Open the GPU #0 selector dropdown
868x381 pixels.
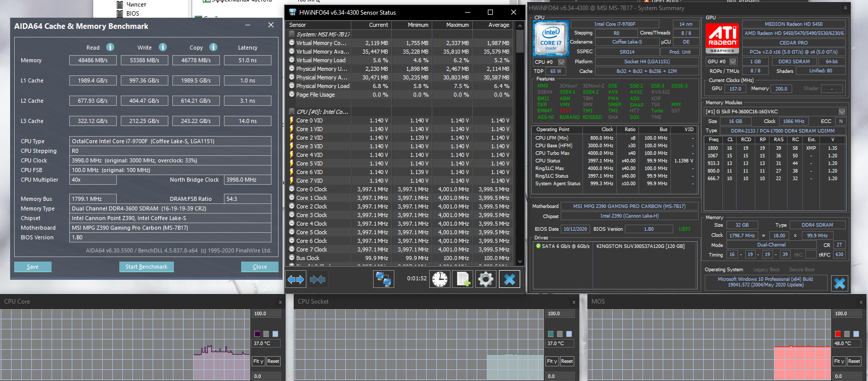[733, 61]
